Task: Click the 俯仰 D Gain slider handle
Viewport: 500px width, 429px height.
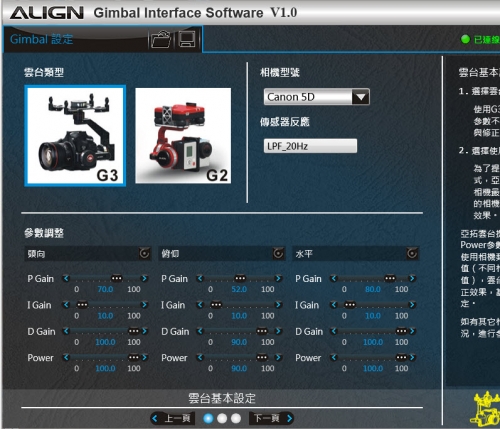Action: click(262, 331)
